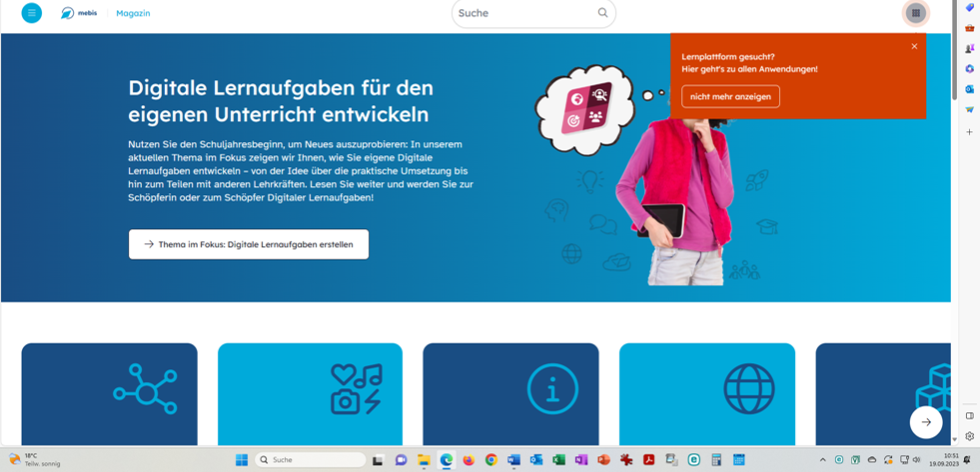
Task: Open Task View from taskbar
Action: click(378, 460)
